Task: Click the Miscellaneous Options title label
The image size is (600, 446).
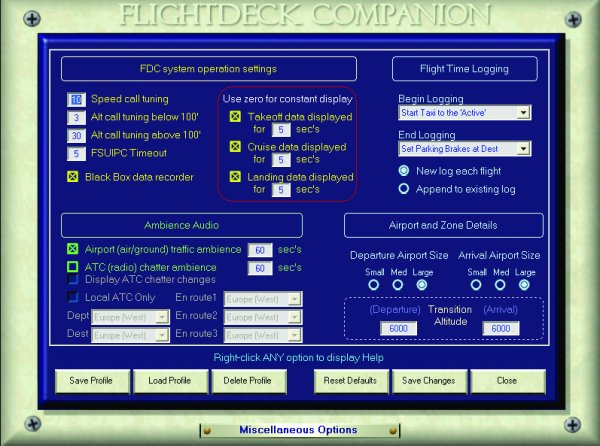Action: 298,430
